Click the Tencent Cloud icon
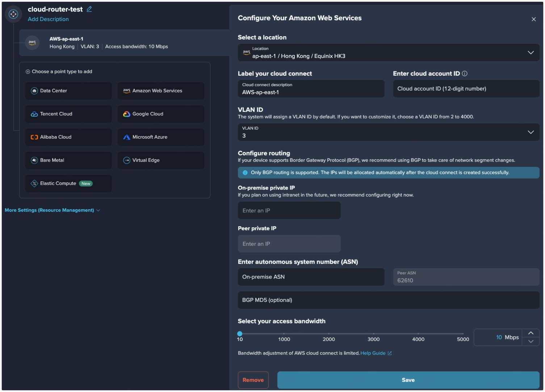Screen dimensions: 545x392 click(x=34, y=114)
